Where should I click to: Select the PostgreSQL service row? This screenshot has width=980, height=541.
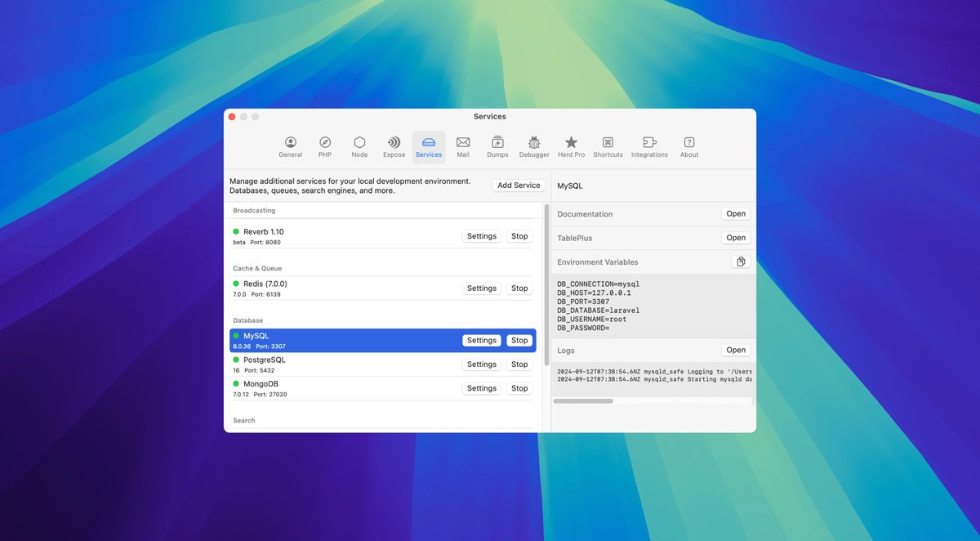click(343, 364)
